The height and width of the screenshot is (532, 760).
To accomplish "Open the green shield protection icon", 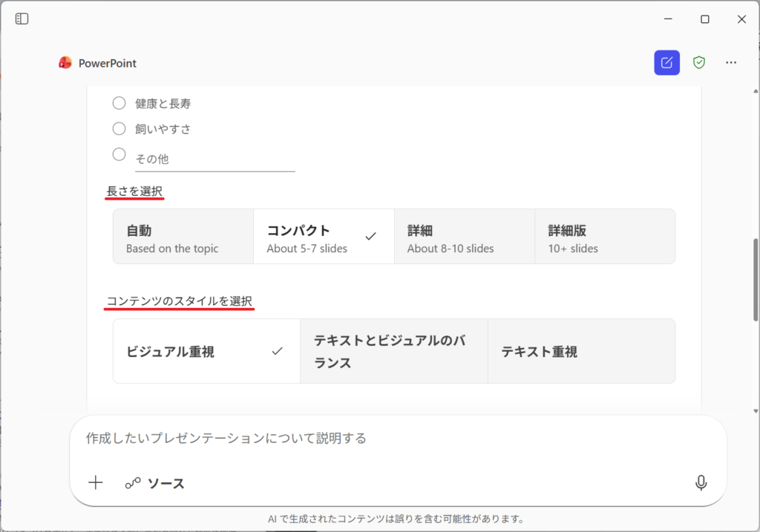I will tap(698, 63).
